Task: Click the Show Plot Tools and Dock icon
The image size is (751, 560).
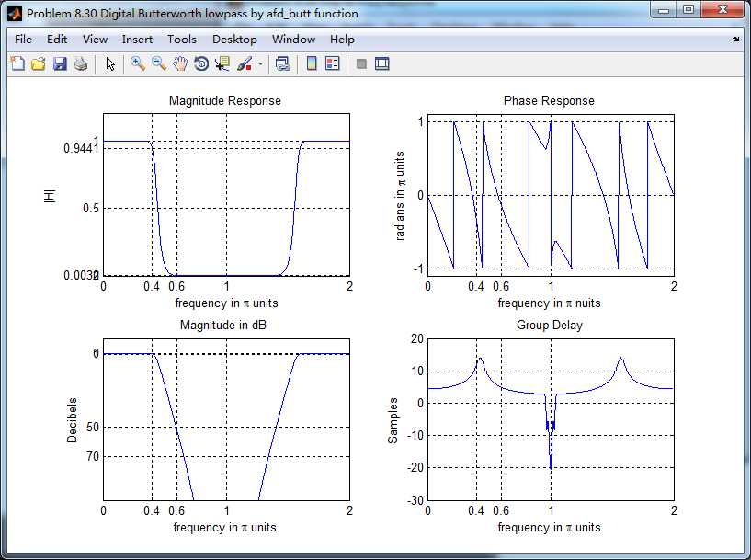Action: pyautogui.click(x=381, y=63)
